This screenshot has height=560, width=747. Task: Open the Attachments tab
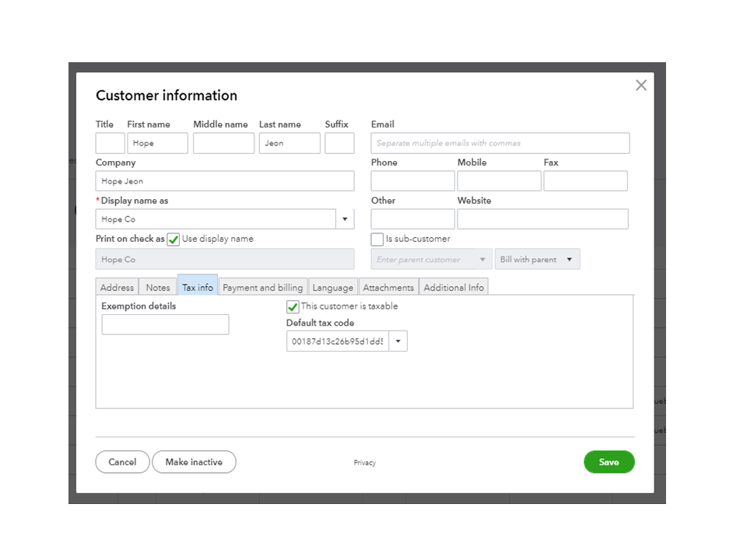tap(388, 287)
